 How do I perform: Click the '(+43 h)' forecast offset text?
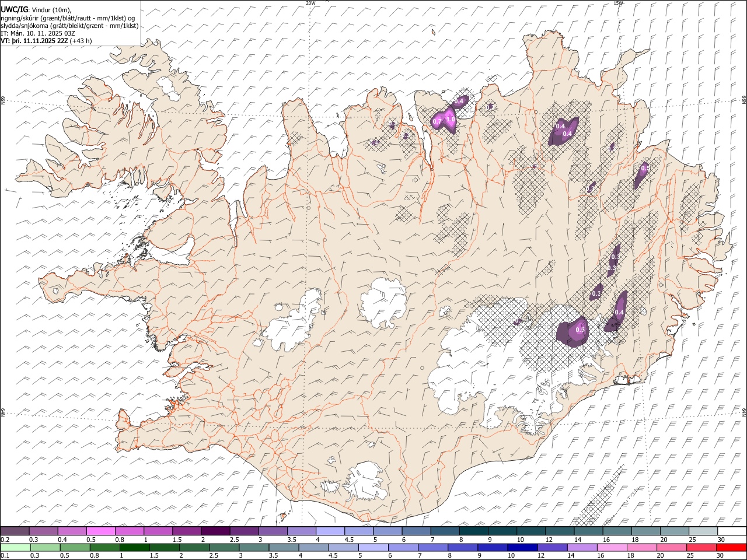[81, 41]
